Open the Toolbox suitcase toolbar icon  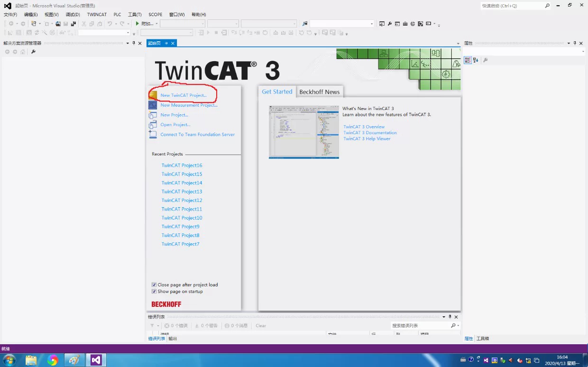pyautogui.click(x=405, y=24)
